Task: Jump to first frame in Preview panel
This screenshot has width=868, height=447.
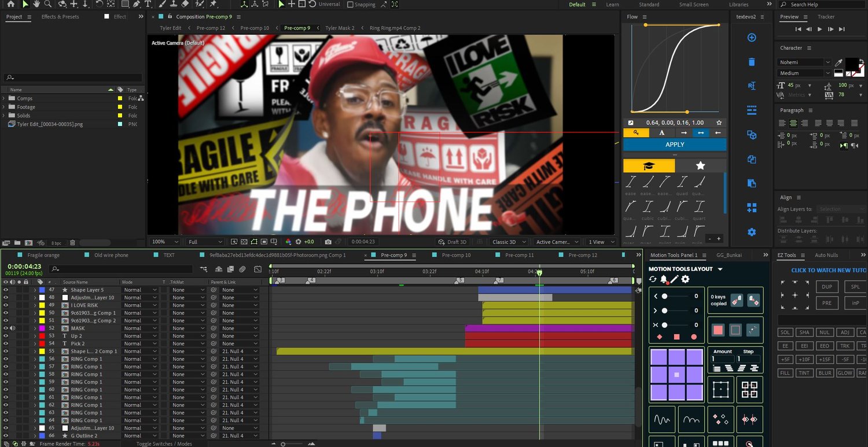Action: [x=799, y=29]
